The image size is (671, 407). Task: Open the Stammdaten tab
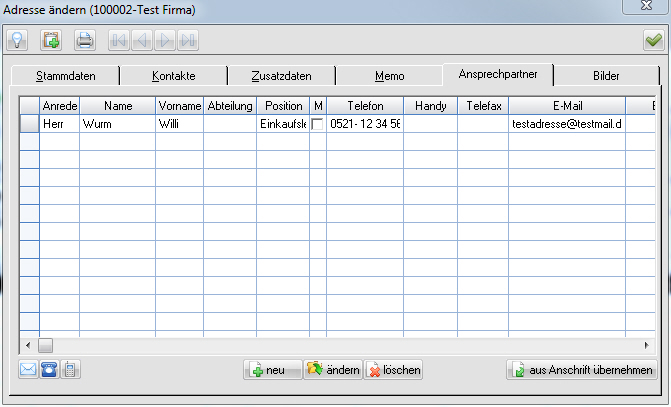tap(65, 76)
